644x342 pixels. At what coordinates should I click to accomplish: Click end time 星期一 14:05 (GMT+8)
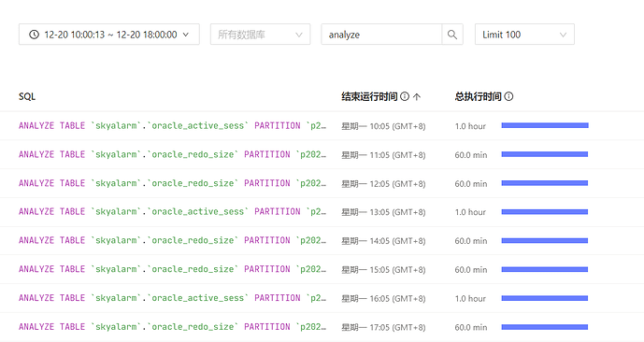point(383,241)
